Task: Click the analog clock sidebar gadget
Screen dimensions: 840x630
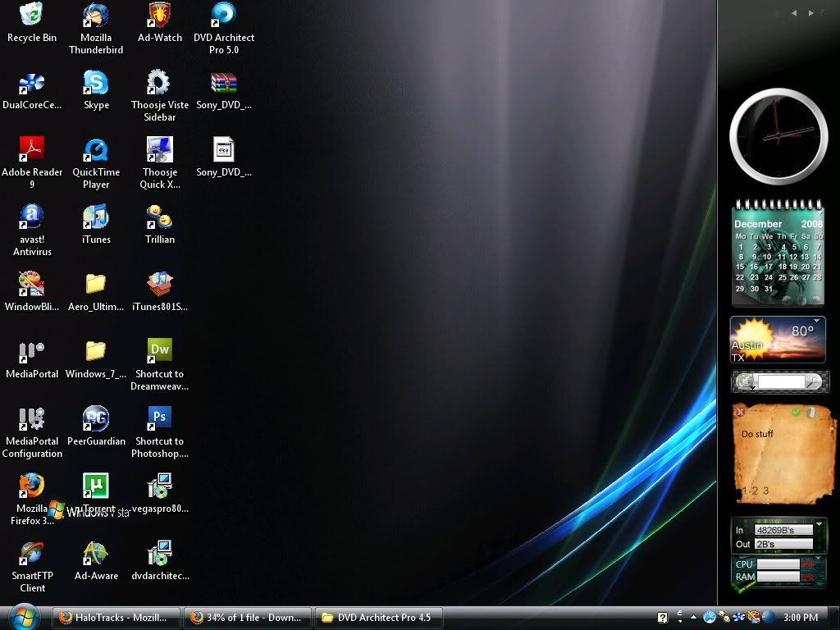Action: pos(778,136)
